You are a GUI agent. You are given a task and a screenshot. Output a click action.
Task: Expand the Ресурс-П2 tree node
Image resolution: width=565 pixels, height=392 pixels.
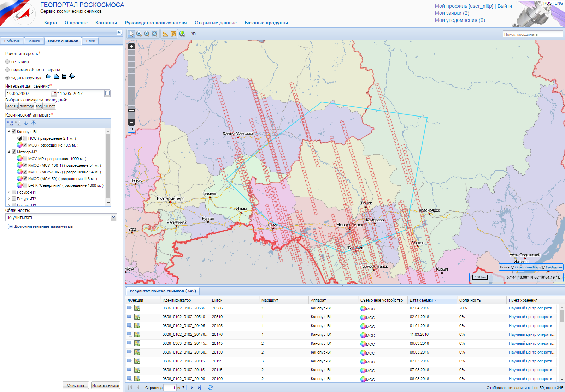pos(9,199)
